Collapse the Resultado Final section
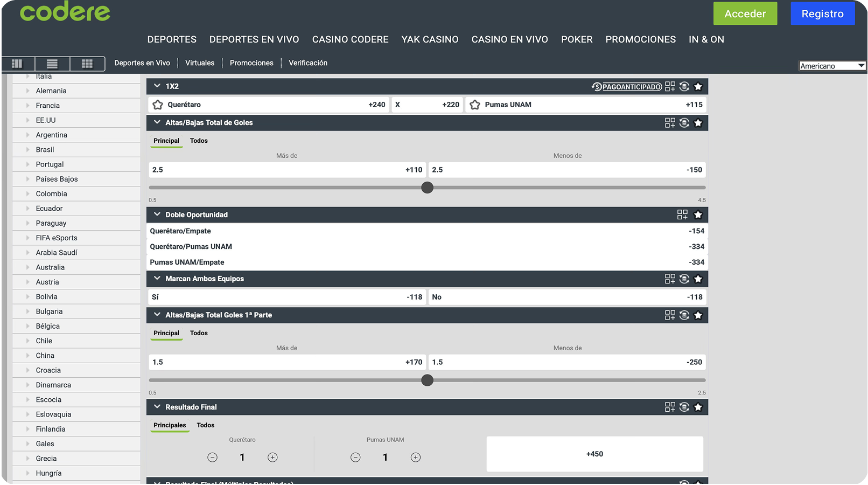 click(157, 406)
